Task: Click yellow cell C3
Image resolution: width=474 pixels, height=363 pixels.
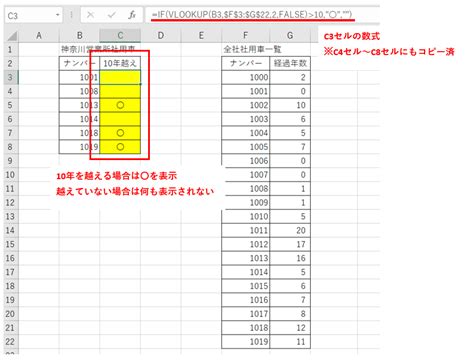Action: coord(120,77)
